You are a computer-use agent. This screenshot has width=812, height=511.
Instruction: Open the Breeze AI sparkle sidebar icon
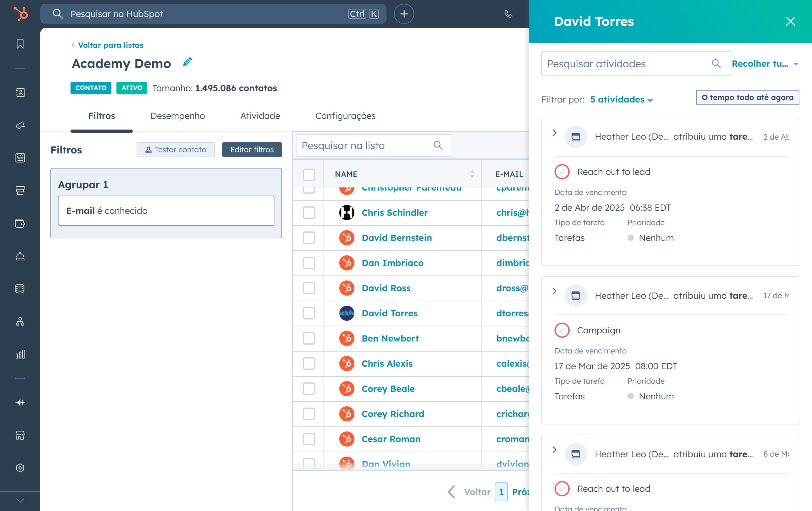tap(20, 403)
